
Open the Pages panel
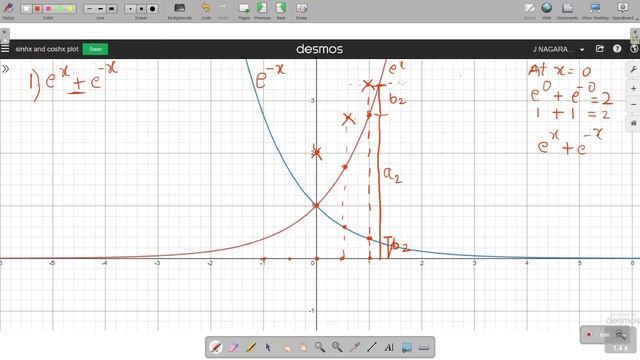click(244, 11)
